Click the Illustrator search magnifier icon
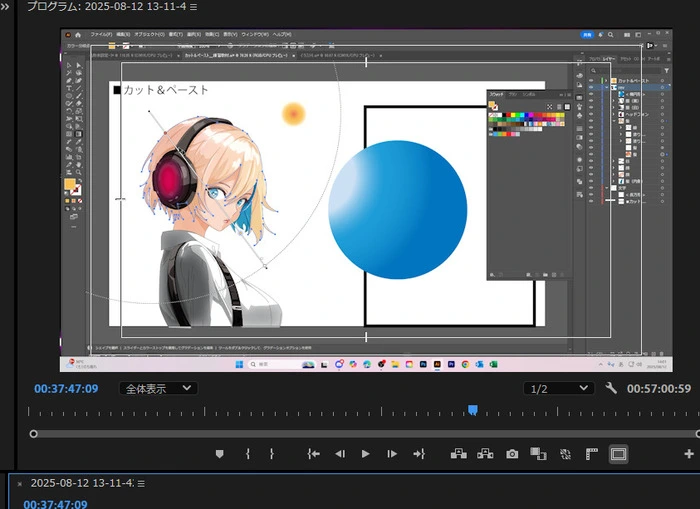This screenshot has height=509, width=700. (x=610, y=34)
